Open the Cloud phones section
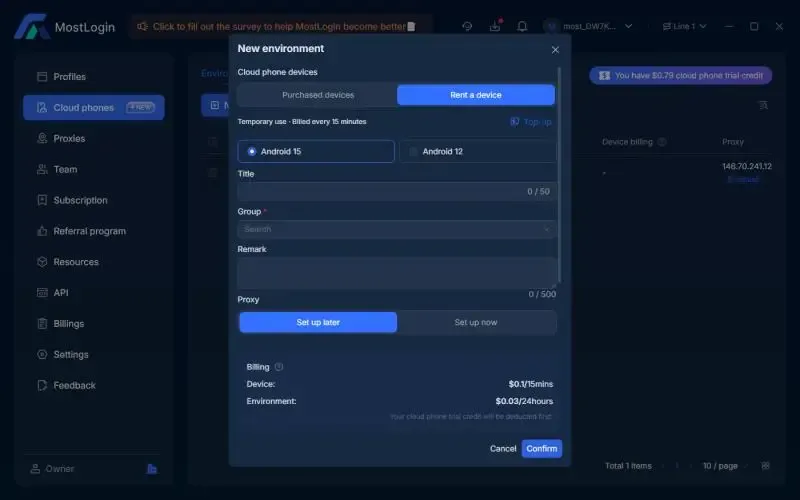Viewport: 800px width, 500px height. [x=94, y=107]
